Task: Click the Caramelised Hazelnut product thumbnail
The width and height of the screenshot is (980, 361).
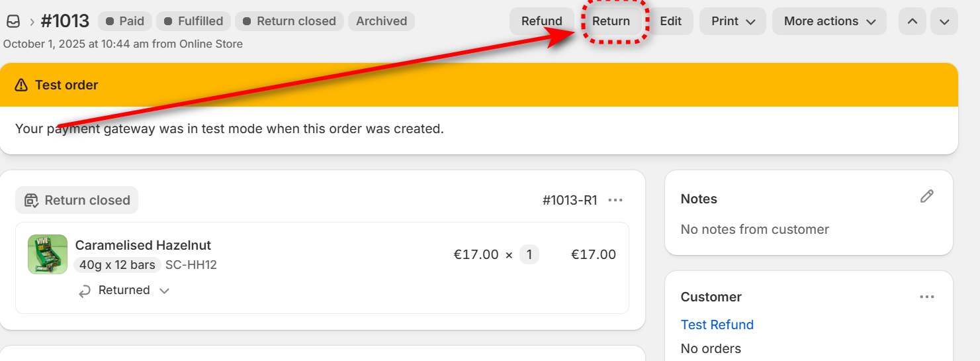Action: pyautogui.click(x=48, y=254)
